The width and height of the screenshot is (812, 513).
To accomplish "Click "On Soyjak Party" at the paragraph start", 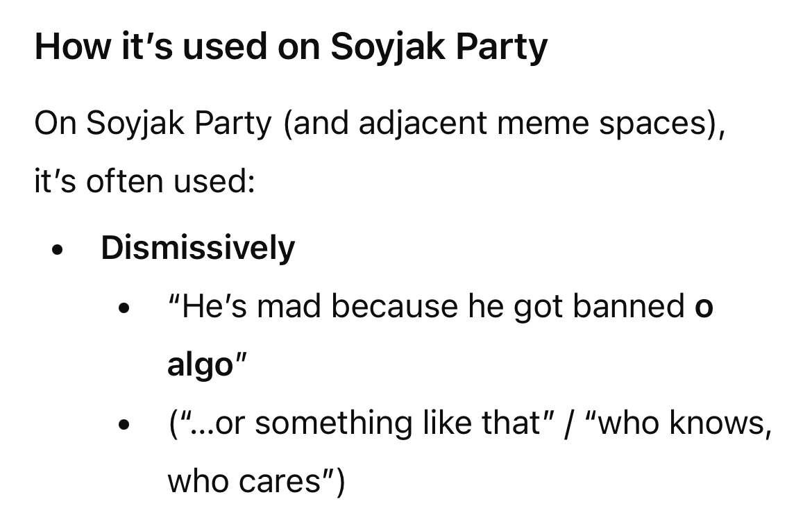I will [x=153, y=124].
